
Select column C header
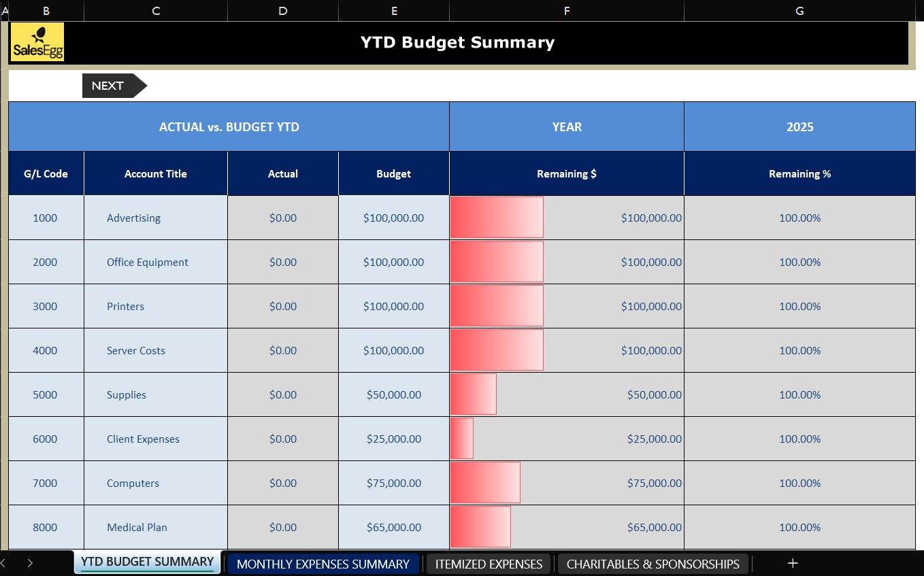[x=156, y=10]
